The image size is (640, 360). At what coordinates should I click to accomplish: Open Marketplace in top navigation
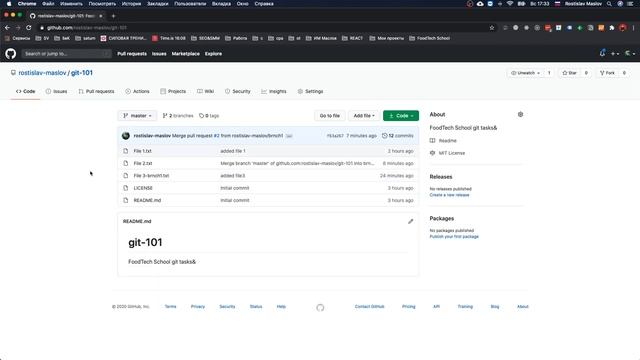[186, 54]
